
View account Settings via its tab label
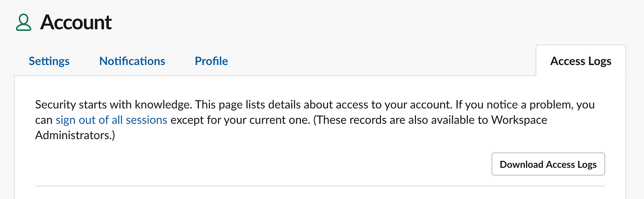click(49, 61)
